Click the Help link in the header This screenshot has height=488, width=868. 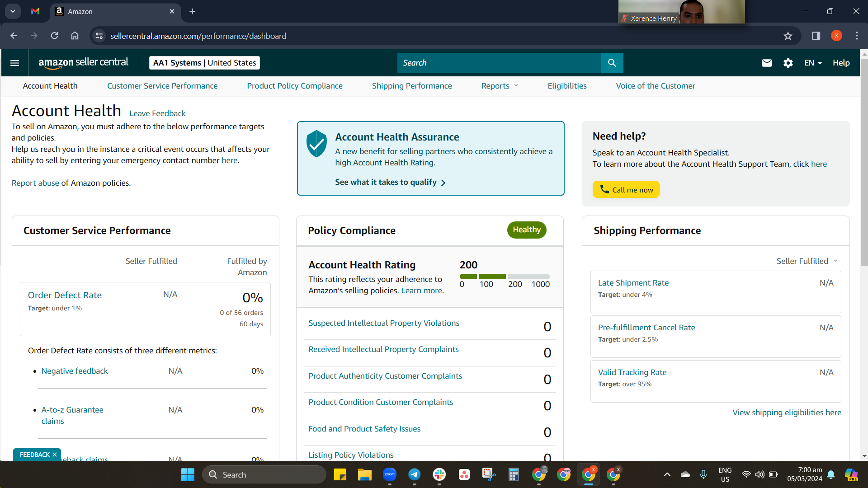click(x=841, y=63)
